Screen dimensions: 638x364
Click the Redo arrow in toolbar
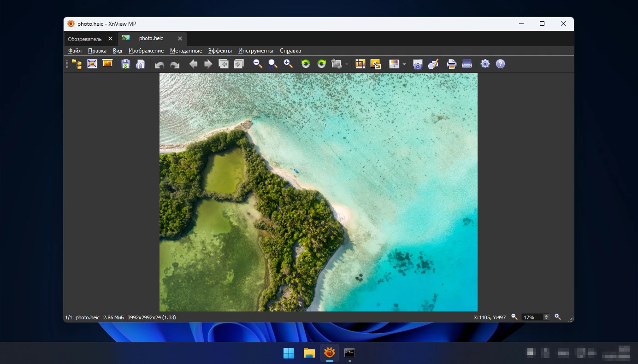coord(175,64)
